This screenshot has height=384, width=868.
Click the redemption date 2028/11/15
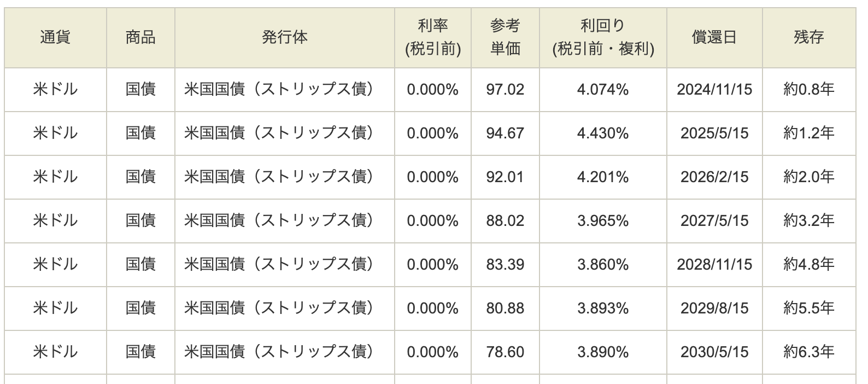coord(714,265)
